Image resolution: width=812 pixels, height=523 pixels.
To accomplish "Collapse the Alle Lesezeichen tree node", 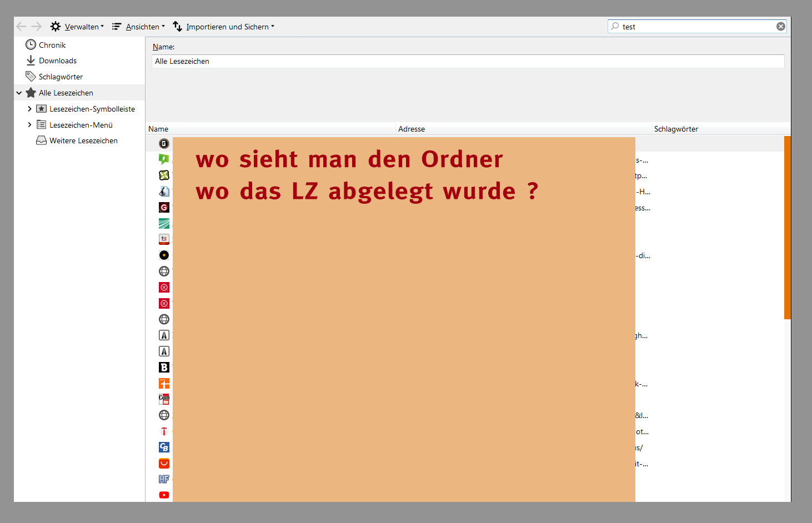I will 19,93.
